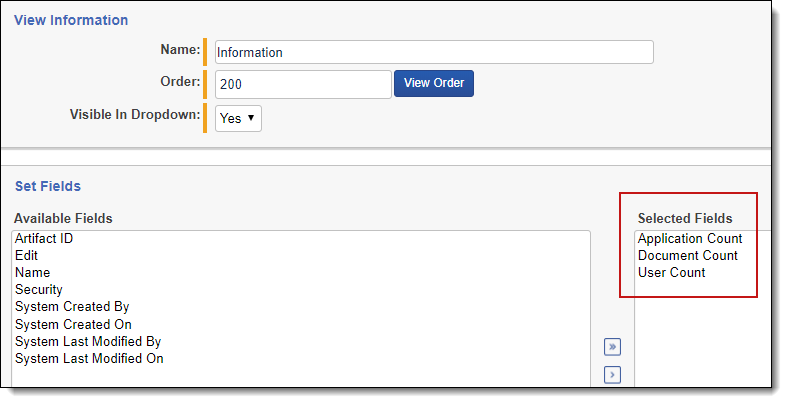Select Application Count in Selected Fields
The width and height of the screenshot is (787, 403).
(x=690, y=238)
